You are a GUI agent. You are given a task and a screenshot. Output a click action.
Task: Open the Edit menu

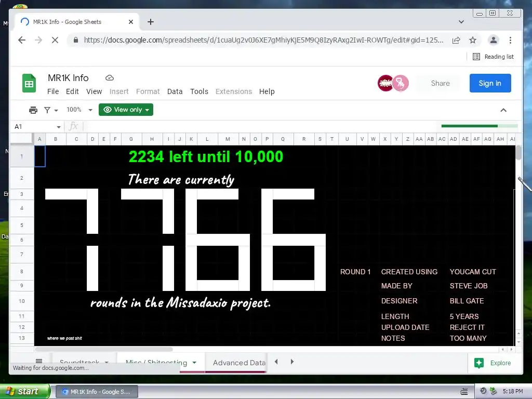click(x=72, y=91)
